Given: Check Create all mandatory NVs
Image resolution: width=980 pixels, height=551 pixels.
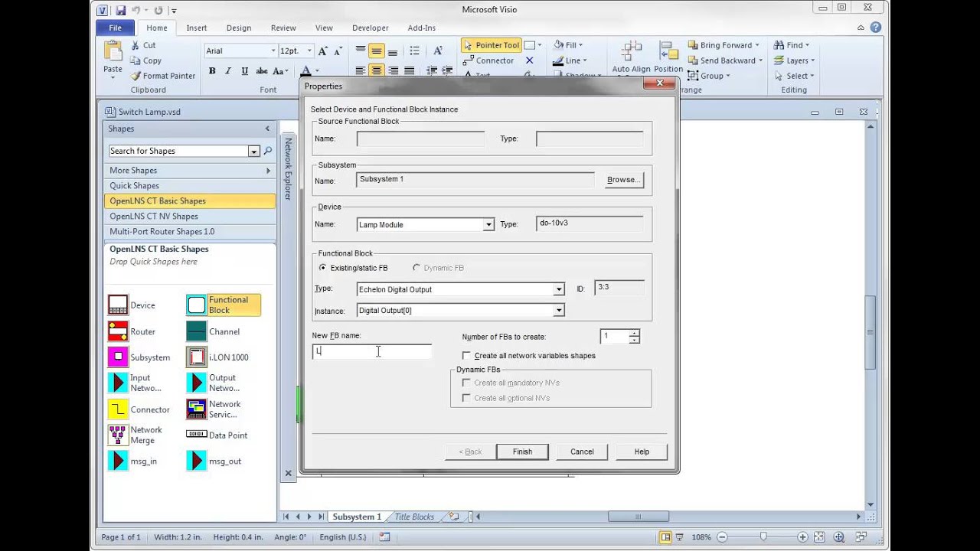Looking at the screenshot, I should (466, 383).
